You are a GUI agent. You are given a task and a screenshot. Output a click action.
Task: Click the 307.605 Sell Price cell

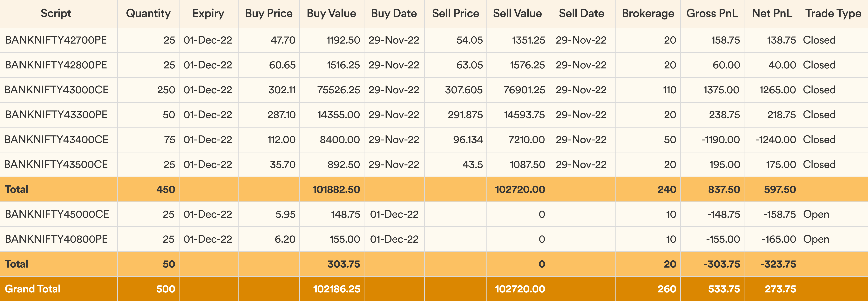[464, 90]
